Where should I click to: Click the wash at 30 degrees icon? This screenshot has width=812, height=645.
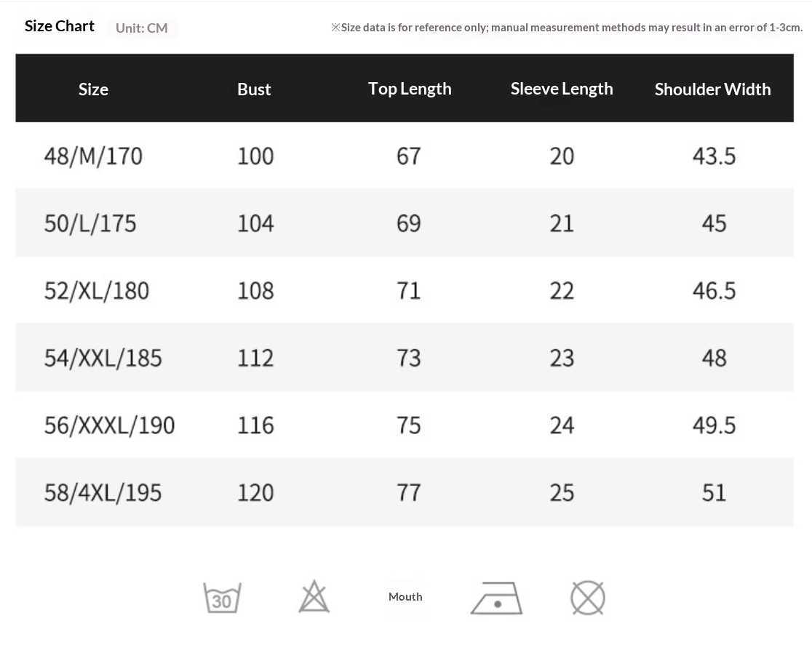click(x=222, y=598)
